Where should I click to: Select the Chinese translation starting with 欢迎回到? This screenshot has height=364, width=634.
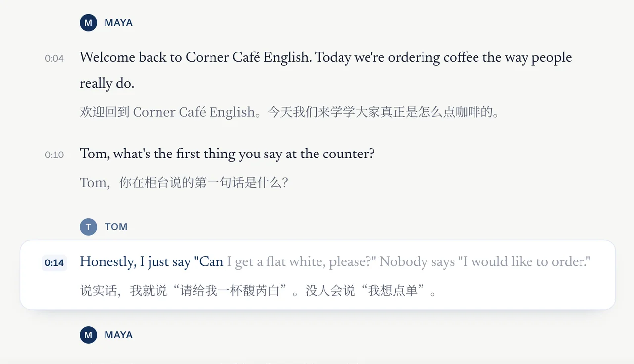point(290,112)
